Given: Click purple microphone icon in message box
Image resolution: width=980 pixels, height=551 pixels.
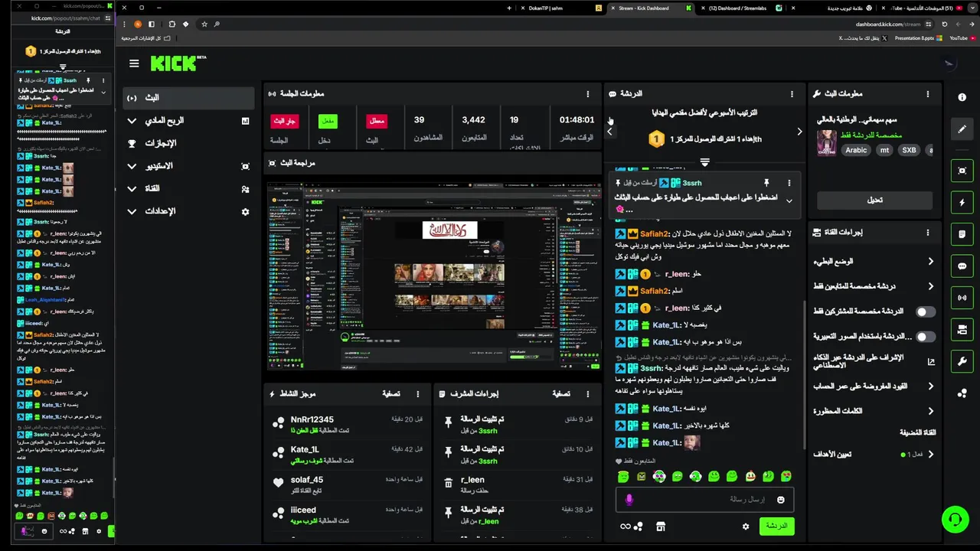Looking at the screenshot, I should tap(629, 500).
